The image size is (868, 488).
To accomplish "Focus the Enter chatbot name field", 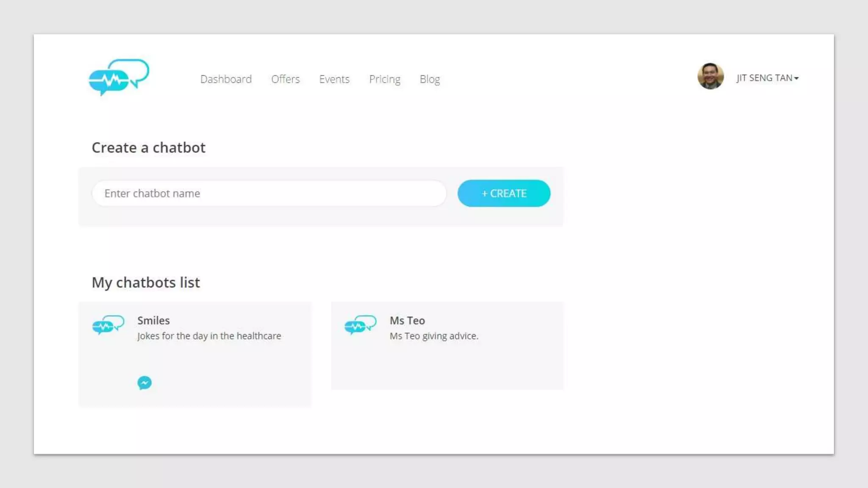I will (269, 194).
